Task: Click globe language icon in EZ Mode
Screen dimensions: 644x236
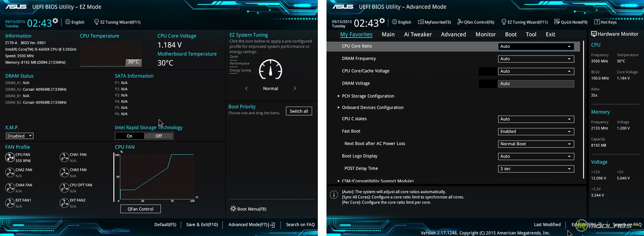Action: tap(68, 22)
